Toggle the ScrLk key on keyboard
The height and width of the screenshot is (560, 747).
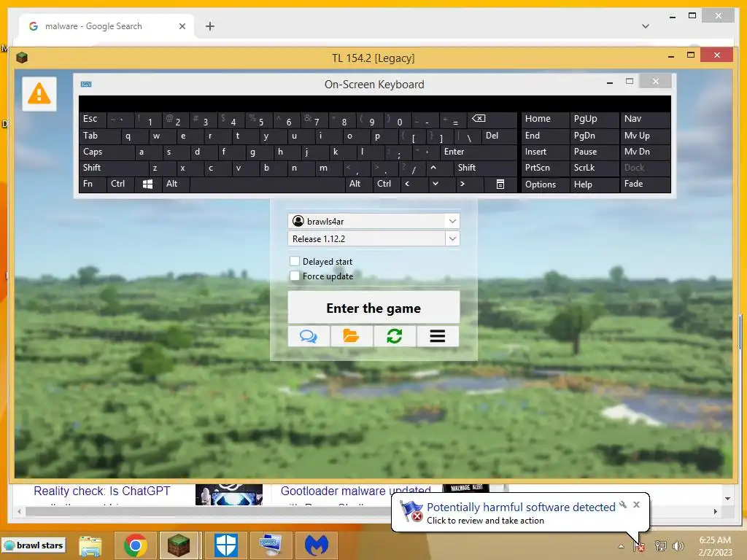594,168
